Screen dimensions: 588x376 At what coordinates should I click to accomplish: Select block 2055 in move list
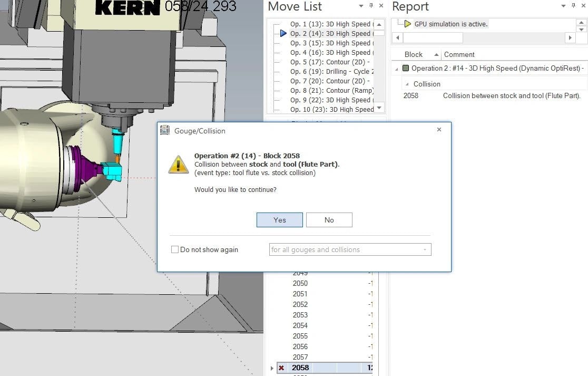point(300,336)
